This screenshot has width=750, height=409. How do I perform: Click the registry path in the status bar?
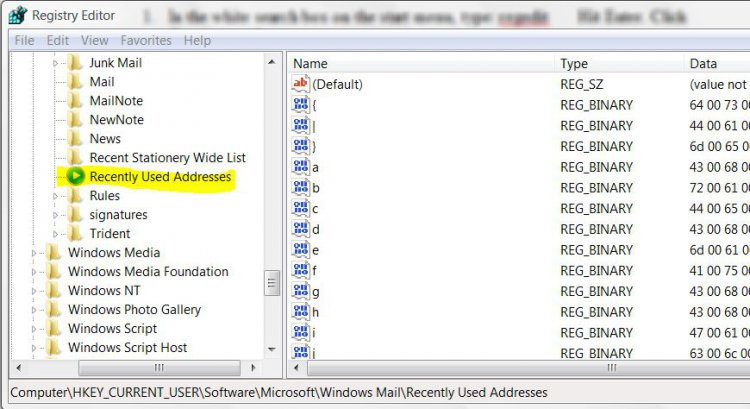click(279, 393)
